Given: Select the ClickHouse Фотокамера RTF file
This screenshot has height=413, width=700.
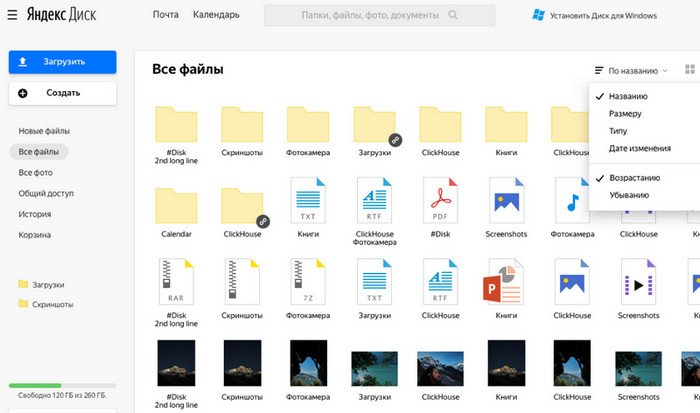Looking at the screenshot, I should tap(374, 200).
